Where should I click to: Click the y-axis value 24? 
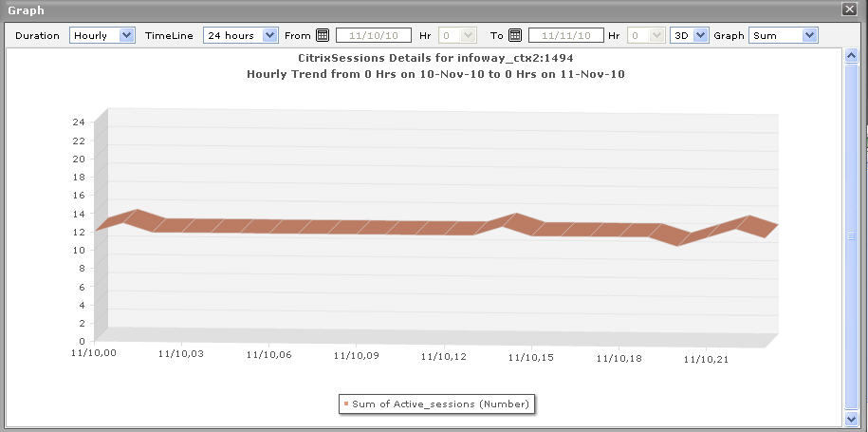(x=79, y=122)
